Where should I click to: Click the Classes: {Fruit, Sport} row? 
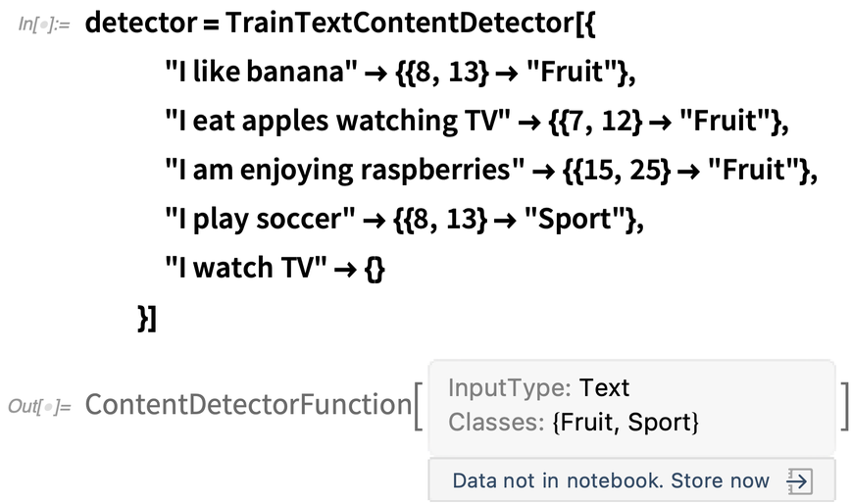(x=573, y=423)
